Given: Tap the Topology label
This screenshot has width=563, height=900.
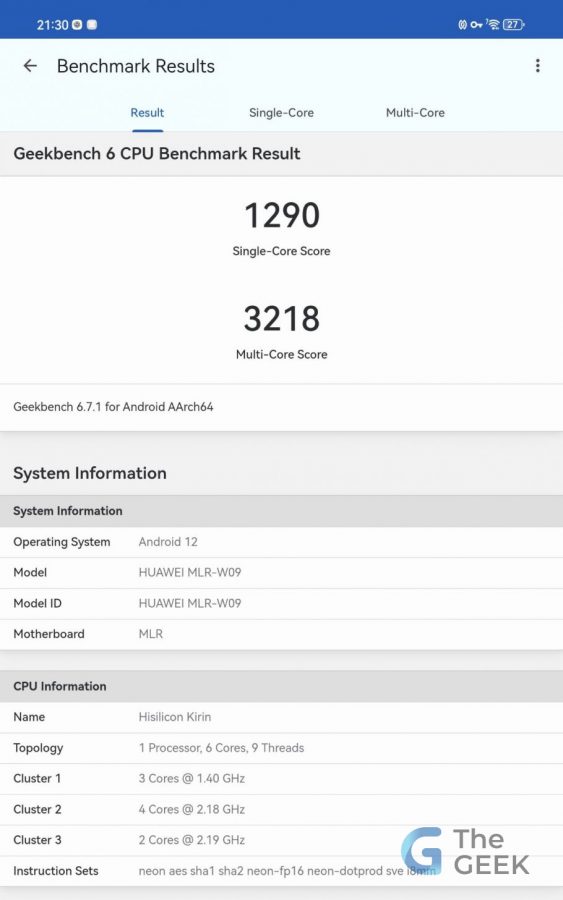Looking at the screenshot, I should point(38,748).
